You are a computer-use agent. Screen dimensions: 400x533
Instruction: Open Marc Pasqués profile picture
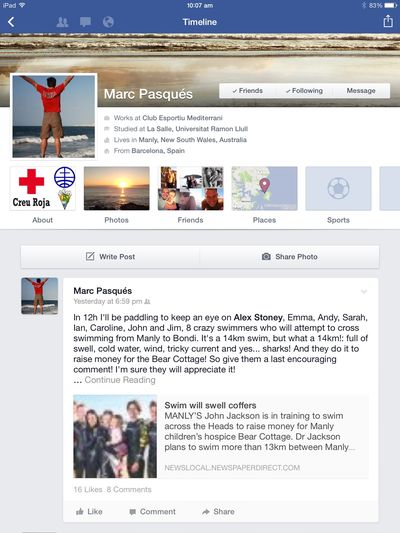(x=54, y=116)
